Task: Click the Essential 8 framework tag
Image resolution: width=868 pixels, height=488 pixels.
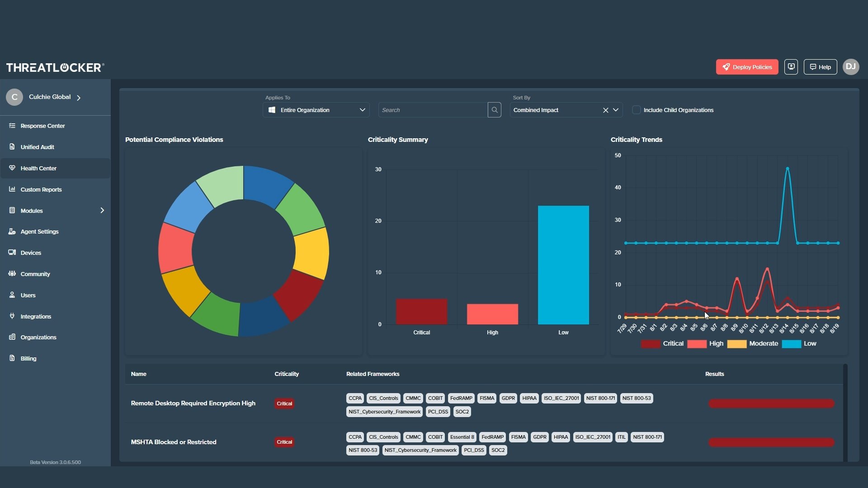Action: point(462,437)
